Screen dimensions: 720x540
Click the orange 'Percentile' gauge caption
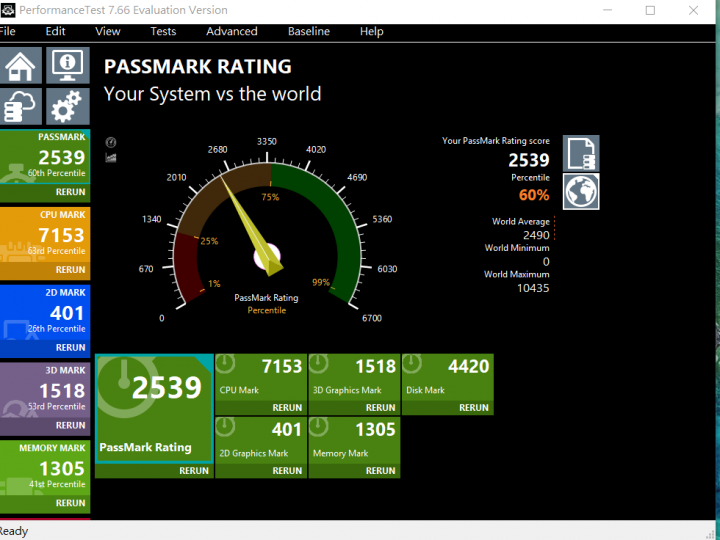(267, 310)
